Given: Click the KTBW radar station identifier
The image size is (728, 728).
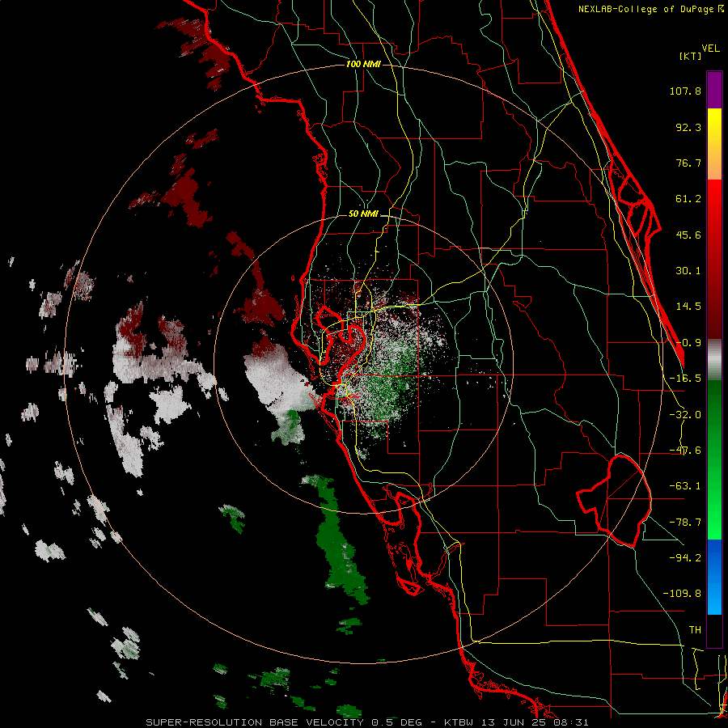Looking at the screenshot, I should 459,722.
